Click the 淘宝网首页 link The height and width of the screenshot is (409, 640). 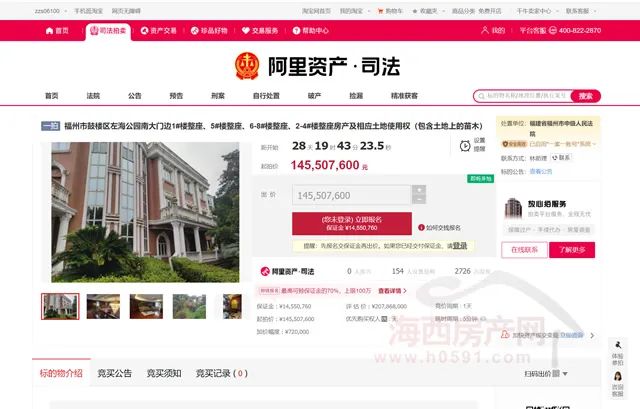[316, 11]
